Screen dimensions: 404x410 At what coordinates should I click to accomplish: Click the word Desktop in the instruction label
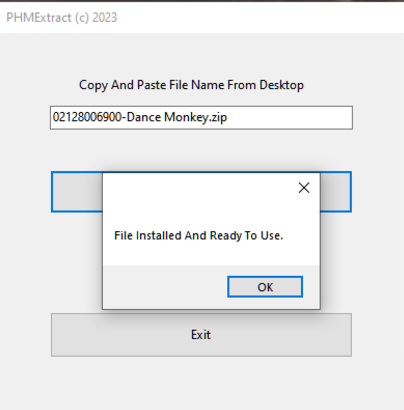(282, 85)
